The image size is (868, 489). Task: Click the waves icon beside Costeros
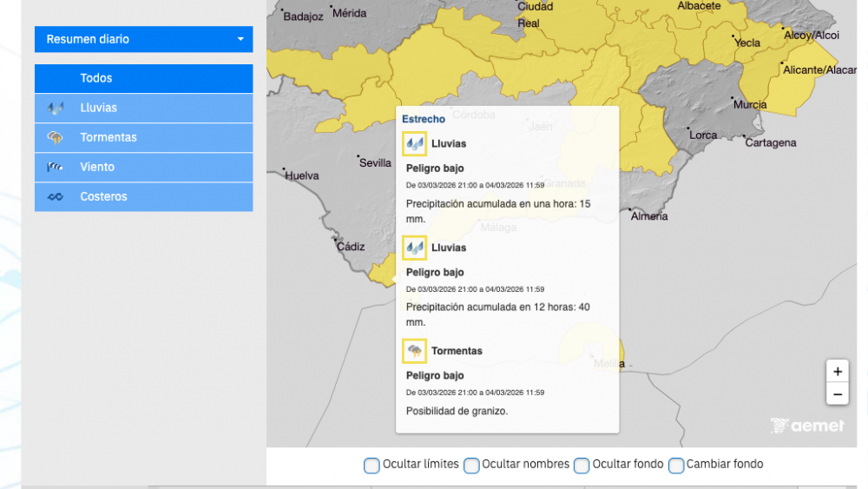click(56, 197)
